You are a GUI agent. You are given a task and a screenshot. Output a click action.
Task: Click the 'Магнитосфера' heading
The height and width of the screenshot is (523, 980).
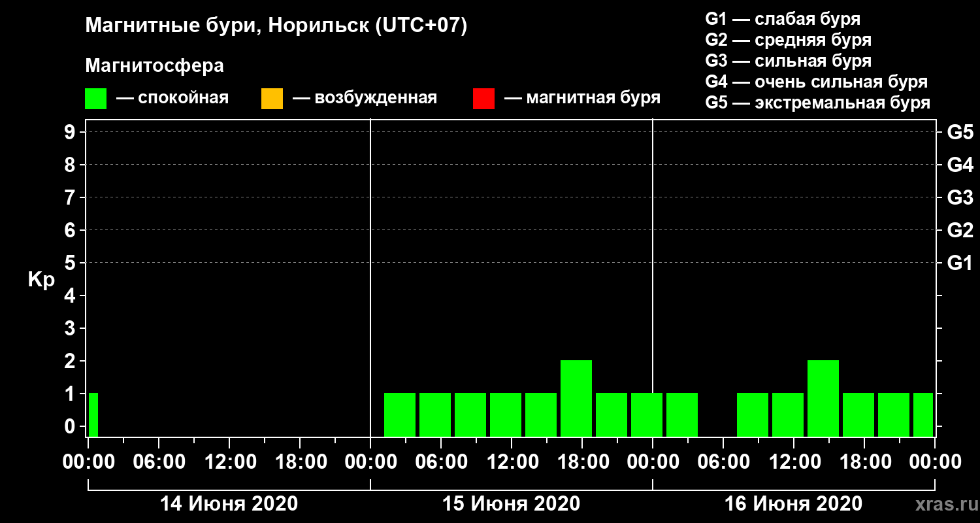pos(154,66)
